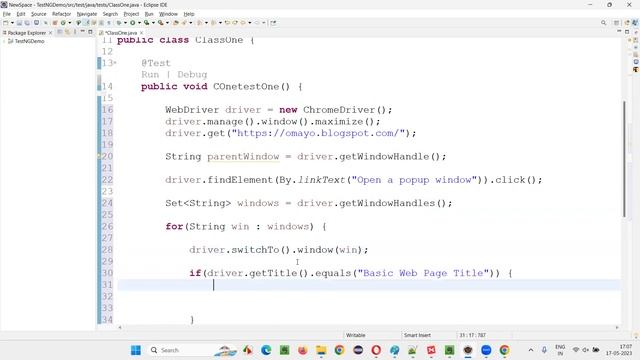The height and width of the screenshot is (360, 640).
Task: Switch to the Java perspective icon
Action: [x=635, y=23]
